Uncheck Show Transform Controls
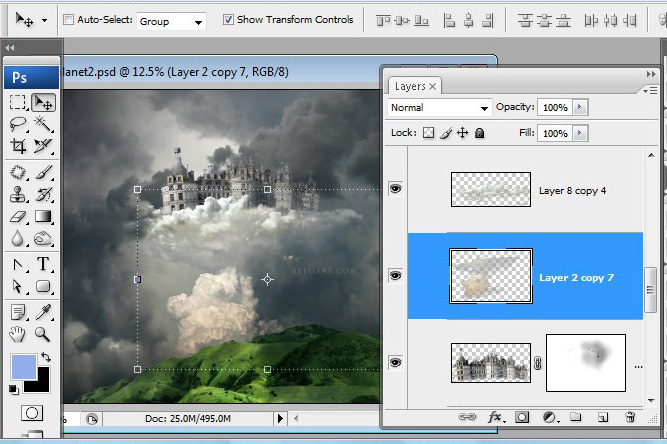This screenshot has width=667, height=444. (228, 20)
